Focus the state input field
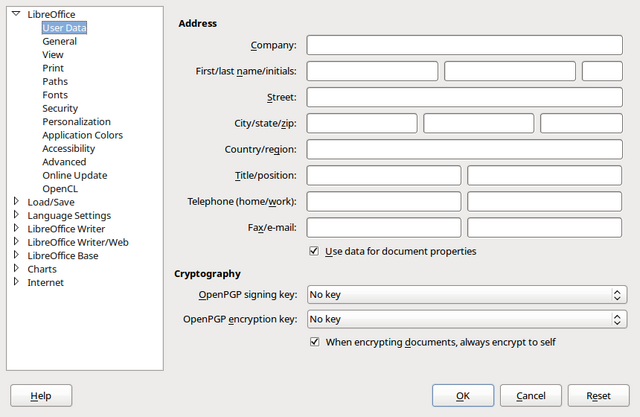The image size is (640, 417). [479, 123]
